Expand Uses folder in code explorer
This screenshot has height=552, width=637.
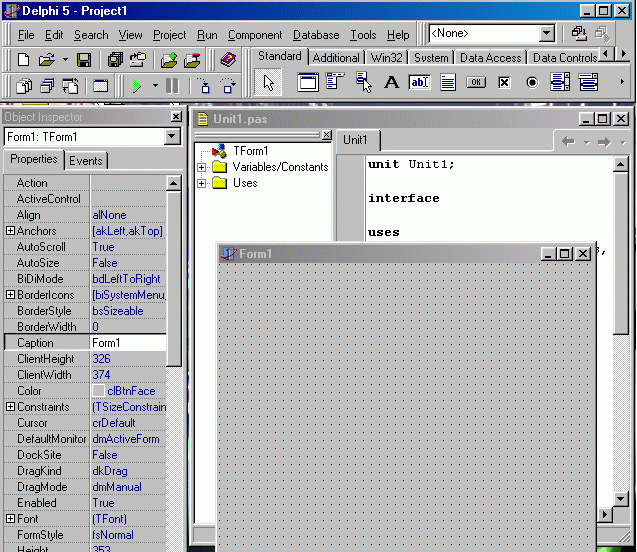(201, 184)
